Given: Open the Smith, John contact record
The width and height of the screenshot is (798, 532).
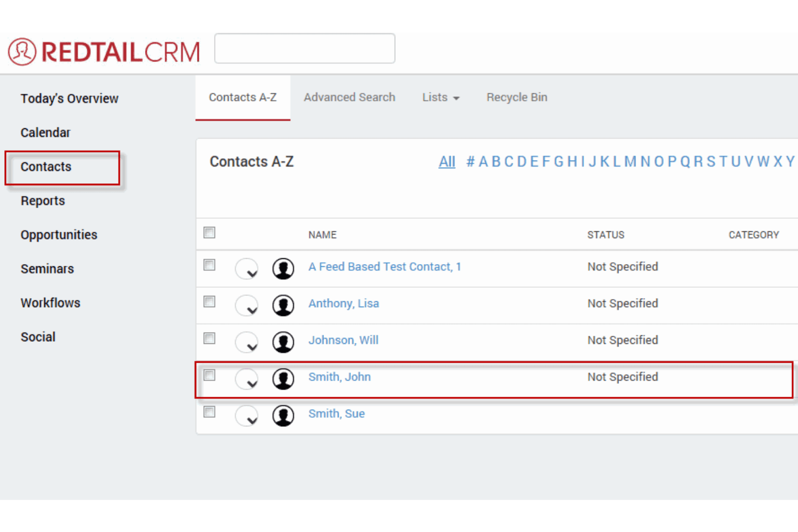Looking at the screenshot, I should pyautogui.click(x=340, y=377).
